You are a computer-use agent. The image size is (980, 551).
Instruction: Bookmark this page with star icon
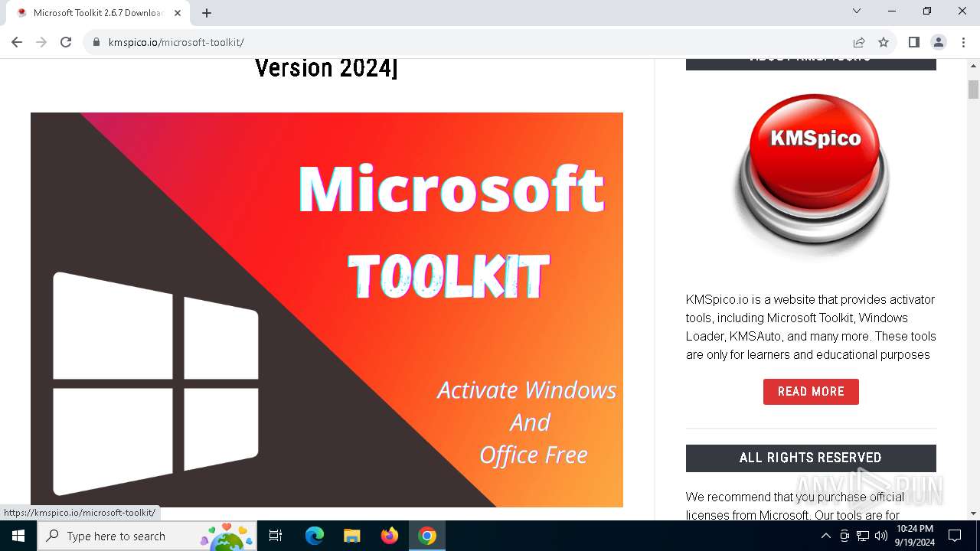click(x=884, y=42)
